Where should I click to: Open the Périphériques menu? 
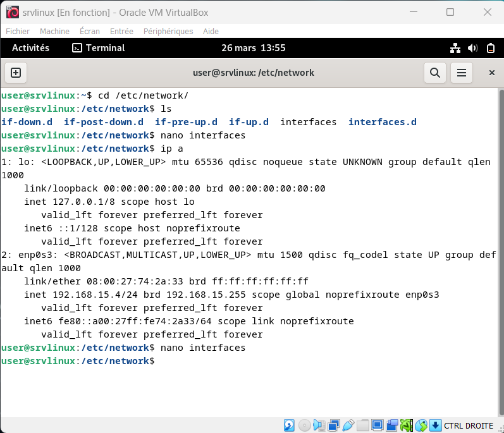tap(168, 31)
